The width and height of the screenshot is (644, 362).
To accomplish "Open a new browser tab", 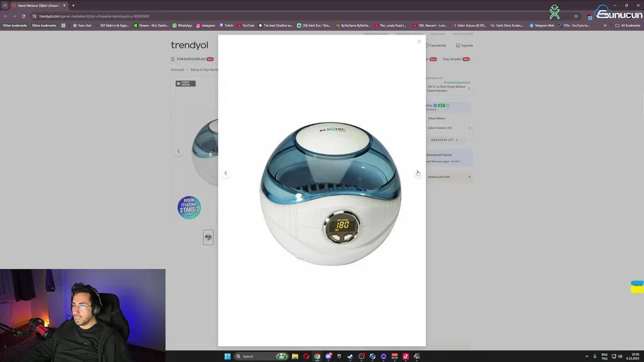I will pos(73,6).
